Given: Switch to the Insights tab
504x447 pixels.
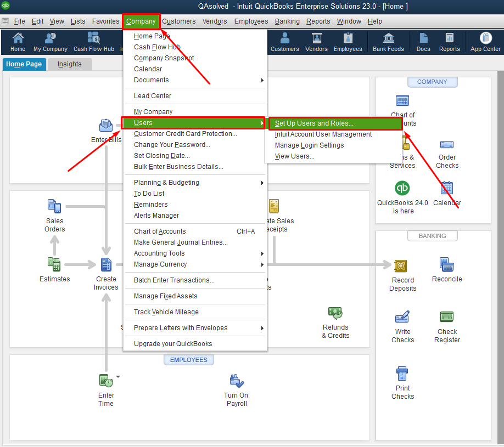Looking at the screenshot, I should pyautogui.click(x=69, y=64).
